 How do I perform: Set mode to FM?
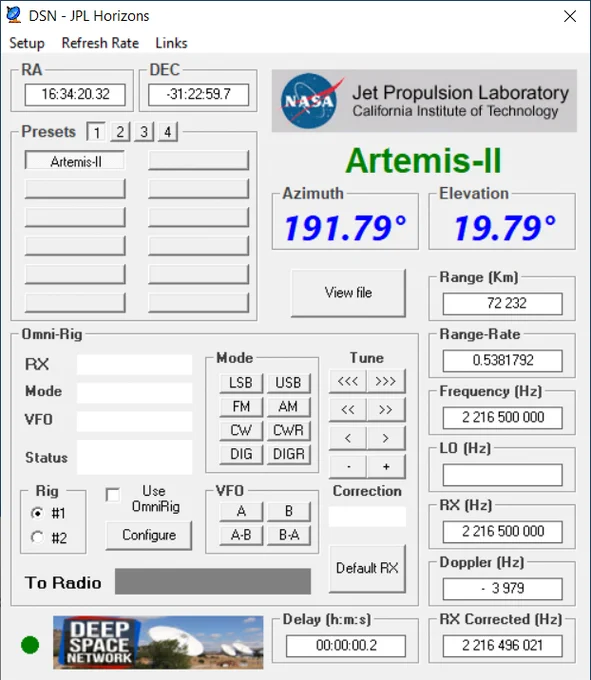(241, 406)
